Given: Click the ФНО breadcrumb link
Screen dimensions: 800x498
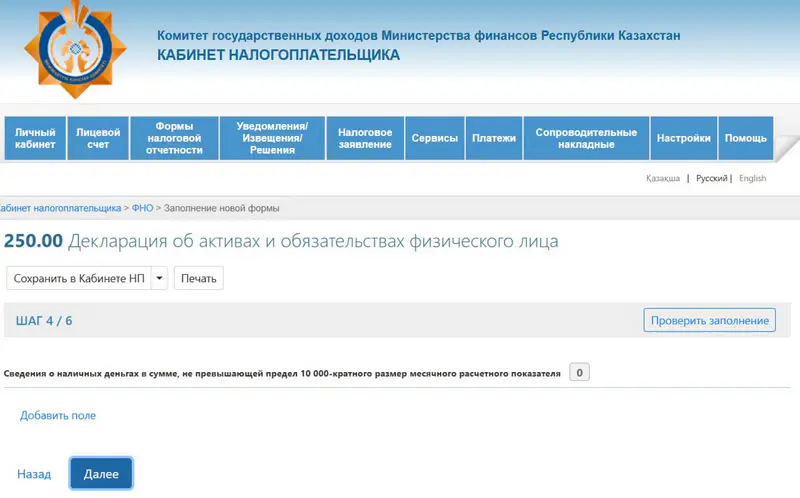Looking at the screenshot, I should [142, 208].
